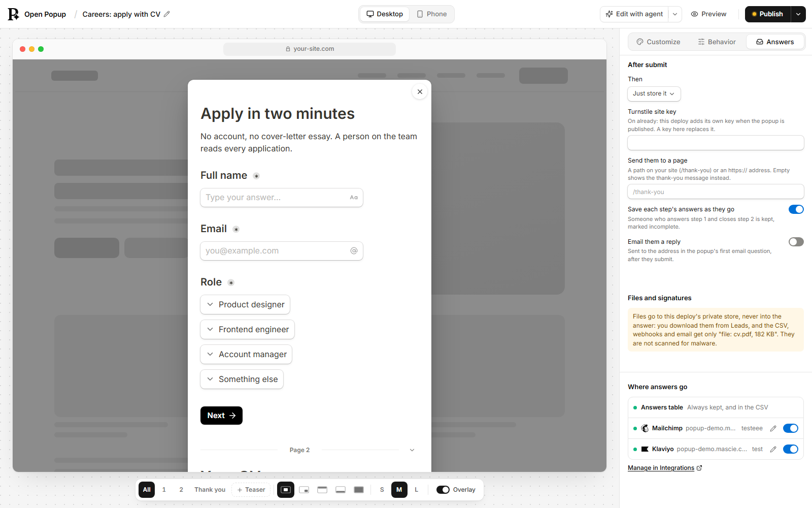Select the corner slide-in layout icon
The height and width of the screenshot is (508, 812).
click(x=304, y=490)
